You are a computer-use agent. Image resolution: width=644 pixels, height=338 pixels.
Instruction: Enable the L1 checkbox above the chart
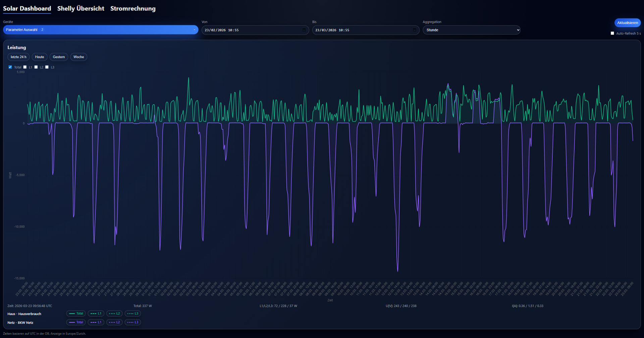25,67
